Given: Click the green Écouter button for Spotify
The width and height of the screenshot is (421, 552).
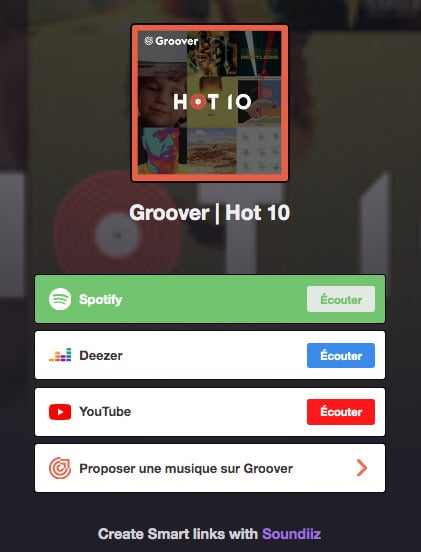Looking at the screenshot, I should (341, 299).
